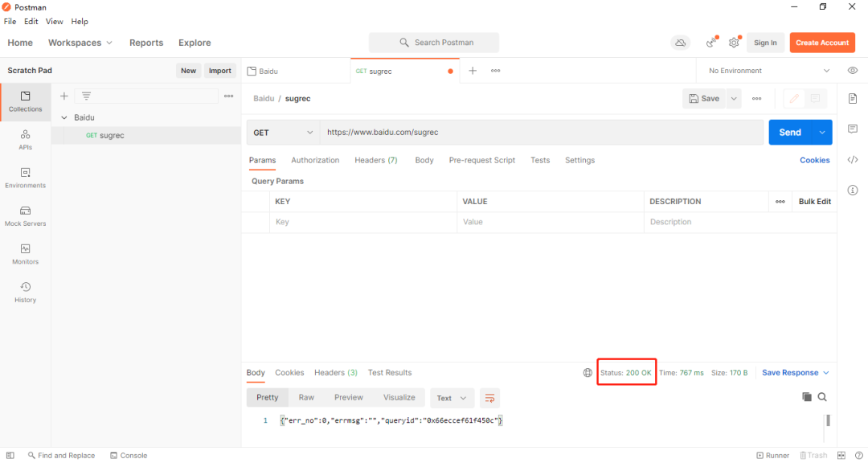Click Bulk Edit
Image resolution: width=868 pixels, height=463 pixels.
point(814,202)
